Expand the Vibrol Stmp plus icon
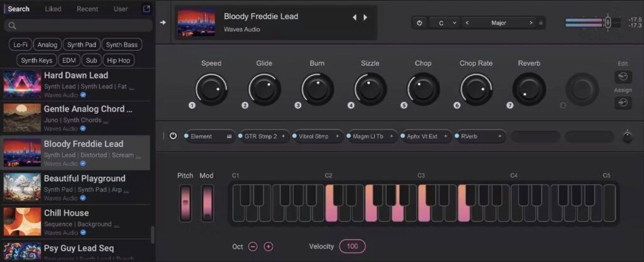The width and height of the screenshot is (644, 262). (x=338, y=136)
